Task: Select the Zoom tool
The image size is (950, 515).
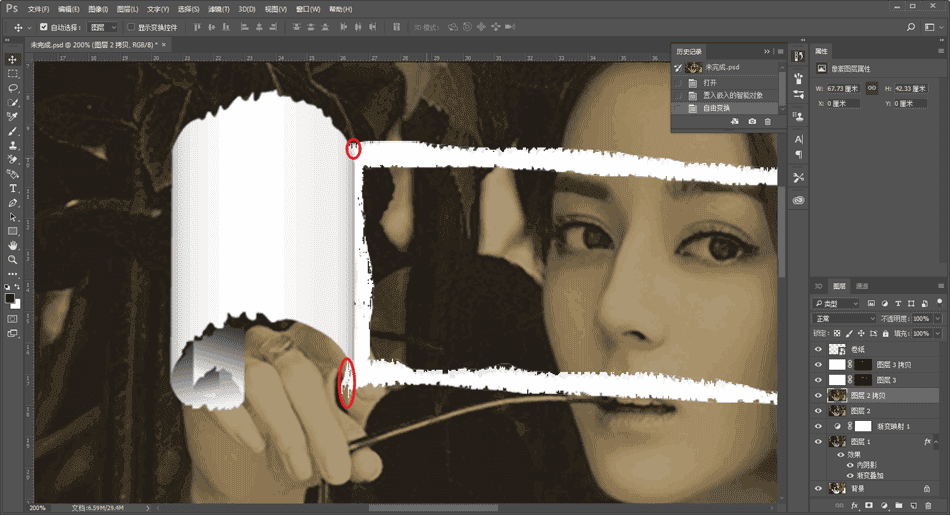Action: 13,260
